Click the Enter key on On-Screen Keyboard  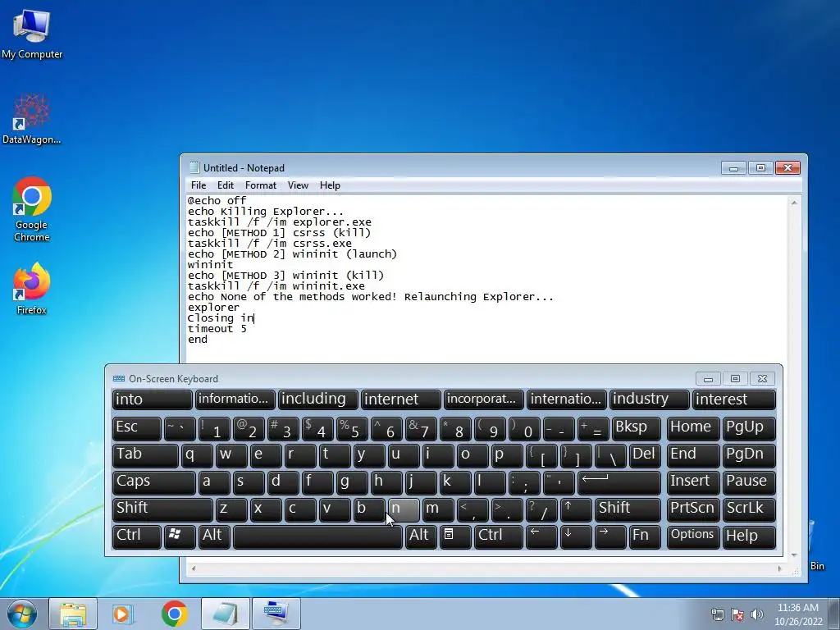pyautogui.click(x=619, y=482)
